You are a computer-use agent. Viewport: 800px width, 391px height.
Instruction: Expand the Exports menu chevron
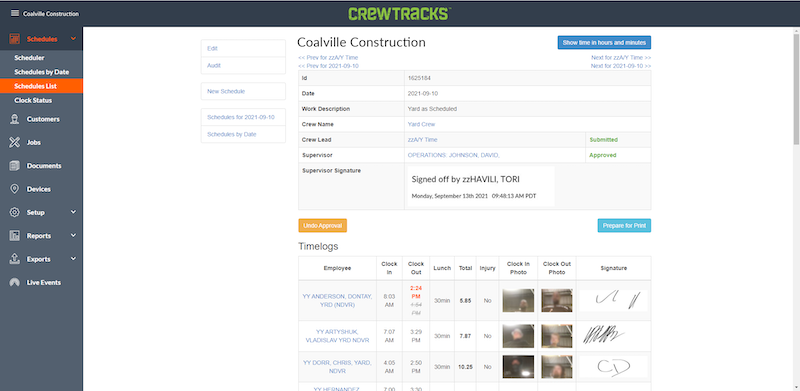click(73, 259)
